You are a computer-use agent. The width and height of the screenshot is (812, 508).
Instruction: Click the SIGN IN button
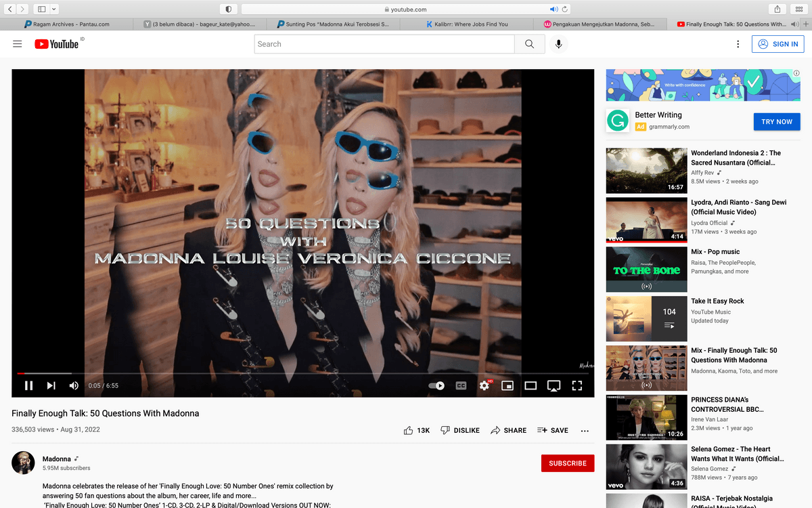(778, 44)
